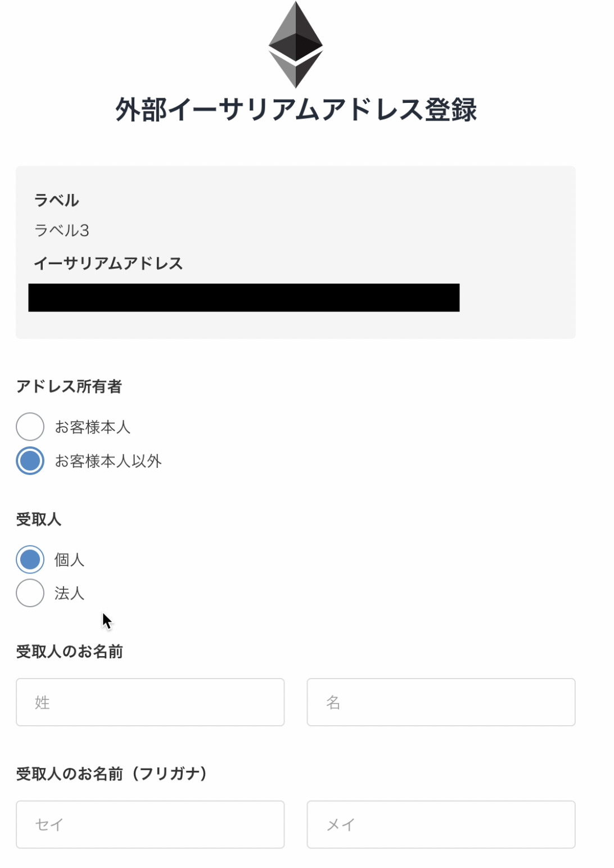The image size is (614, 868).
Task: Click the 受取人のお名前（フリガナ） field label
Action: [x=112, y=772]
